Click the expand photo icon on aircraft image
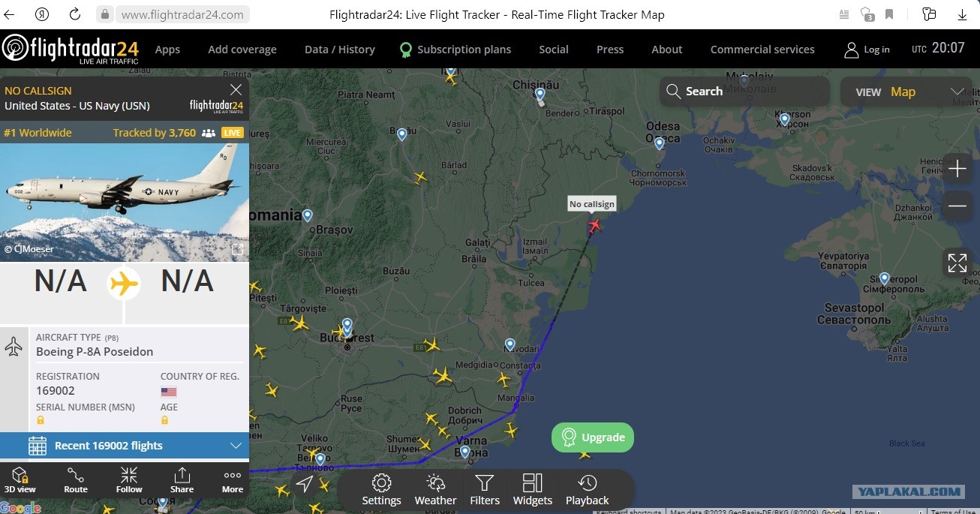Viewport: 980px width, 514px height. pos(237,249)
